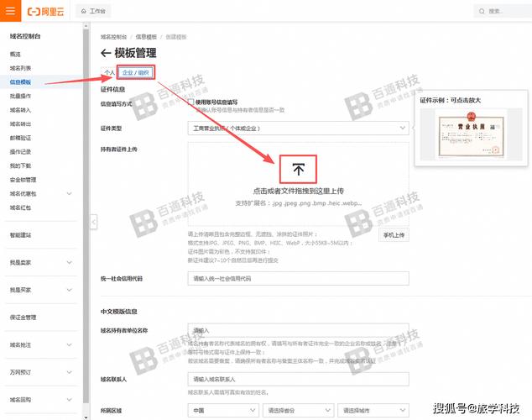The width and height of the screenshot is (532, 420).
Task: Open the 请选择城市 city dropdown
Action: pos(373,411)
